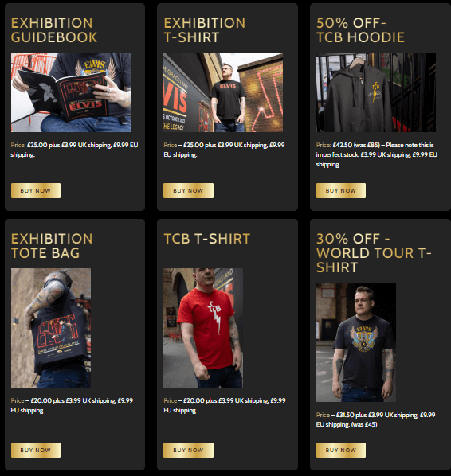Screen dimensions: 451x476
Task: Click the hoodie imperfect stock price note
Action: [x=377, y=154]
